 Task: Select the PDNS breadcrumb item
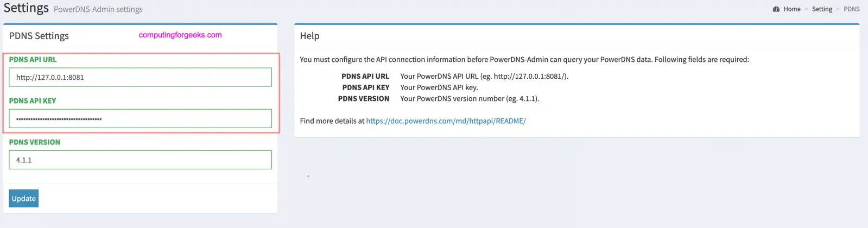[x=851, y=9]
